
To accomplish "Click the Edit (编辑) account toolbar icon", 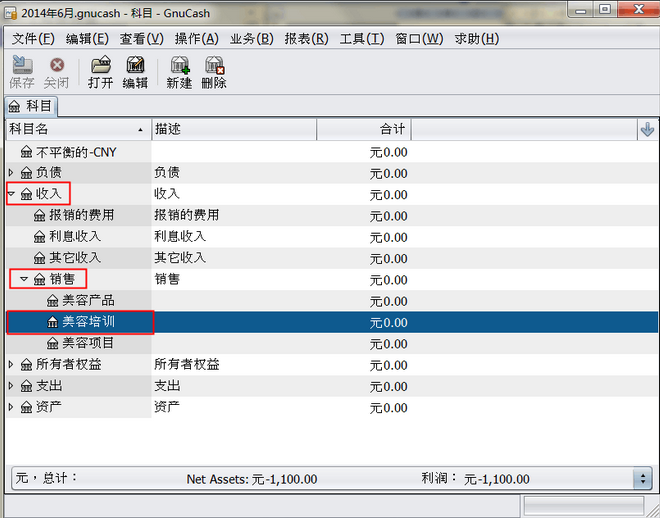I will (135, 65).
